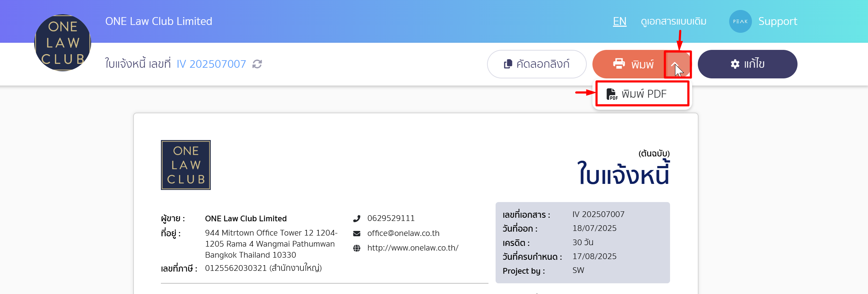Viewport: 868px width, 294px height.
Task: Switch language via the EN link
Action: pyautogui.click(x=619, y=21)
